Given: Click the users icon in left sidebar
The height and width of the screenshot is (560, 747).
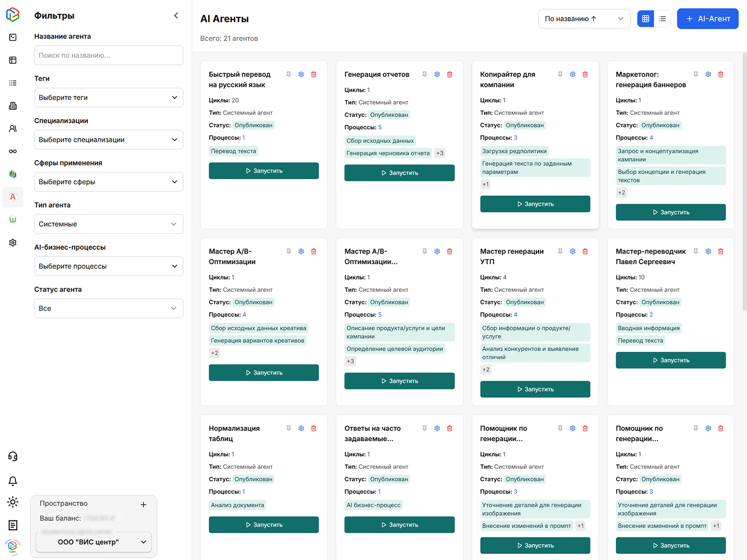Looking at the screenshot, I should pyautogui.click(x=13, y=129).
